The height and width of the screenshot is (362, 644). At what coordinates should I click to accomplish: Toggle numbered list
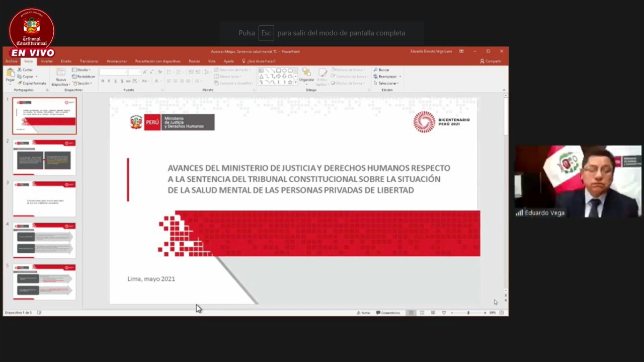(x=178, y=73)
